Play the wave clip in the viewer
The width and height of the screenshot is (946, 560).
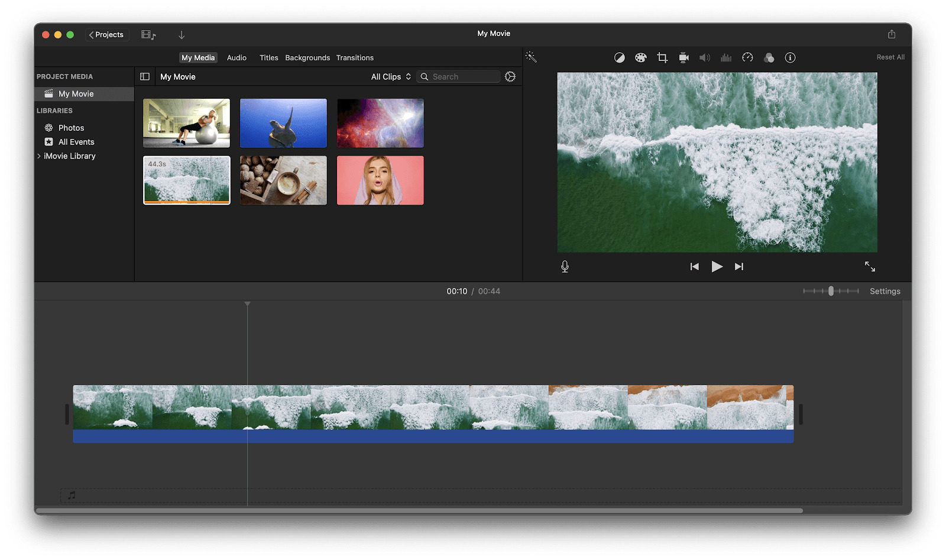coord(717,266)
